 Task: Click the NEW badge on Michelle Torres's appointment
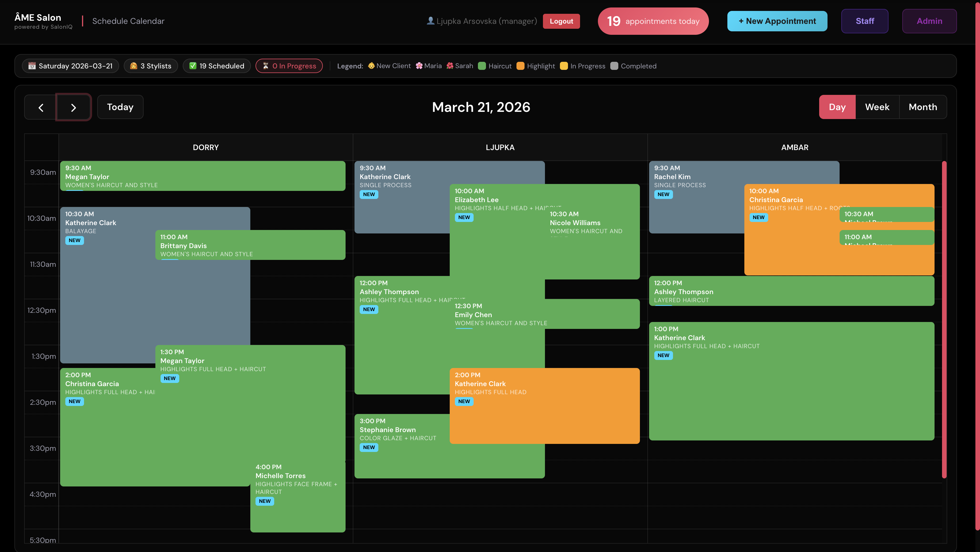265,501
